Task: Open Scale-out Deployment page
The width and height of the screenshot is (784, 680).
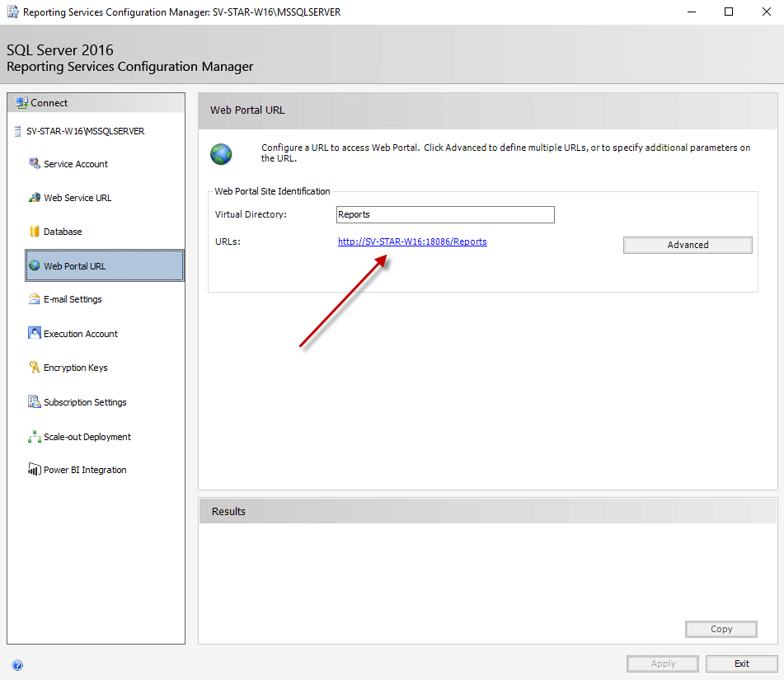Action: (87, 437)
